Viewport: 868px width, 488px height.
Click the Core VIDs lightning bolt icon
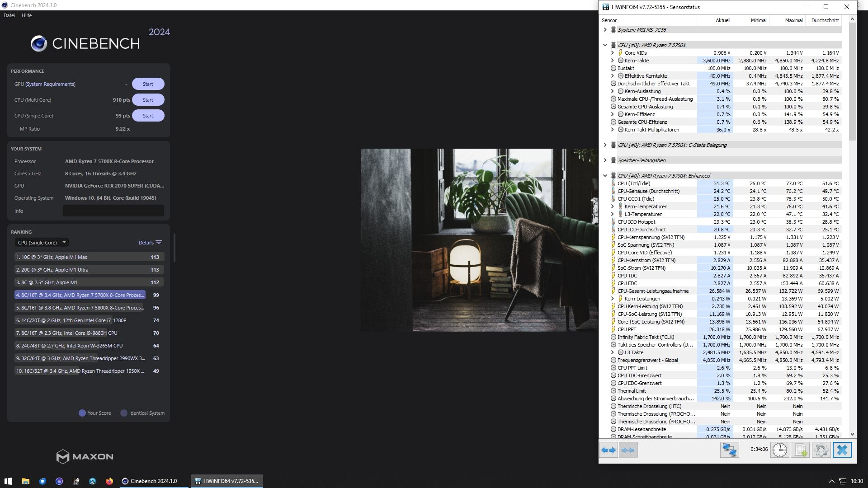point(621,53)
